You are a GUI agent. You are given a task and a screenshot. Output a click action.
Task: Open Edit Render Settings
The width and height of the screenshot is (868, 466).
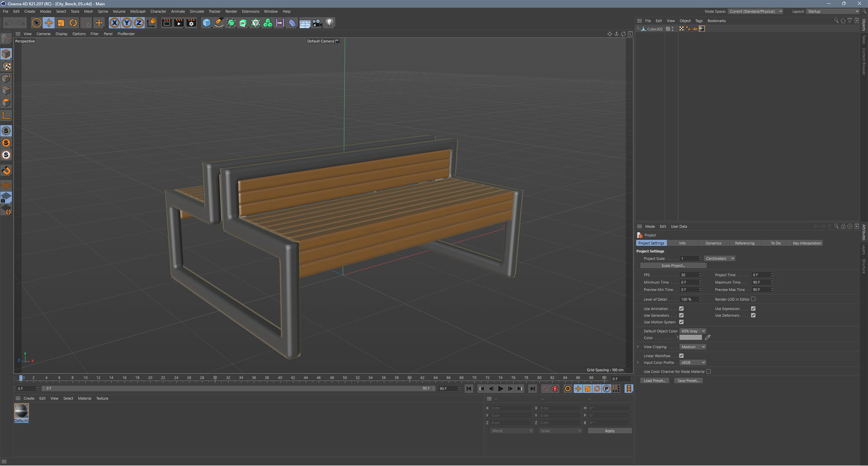point(192,23)
